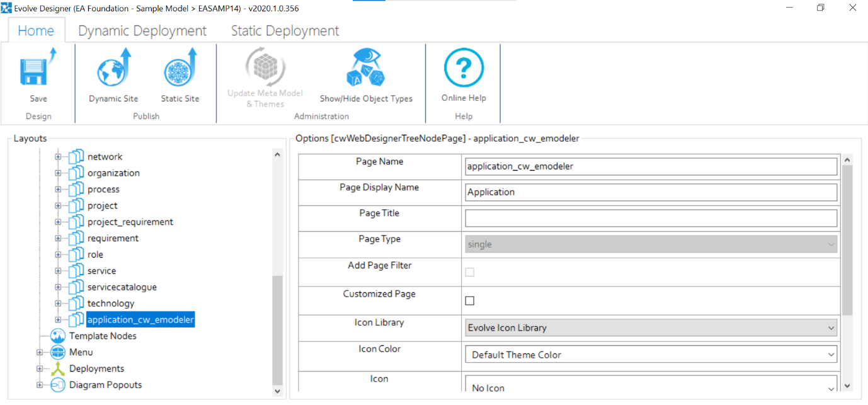Image resolution: width=868 pixels, height=405 pixels.
Task: Click the Deployments tree icon
Action: click(x=58, y=368)
